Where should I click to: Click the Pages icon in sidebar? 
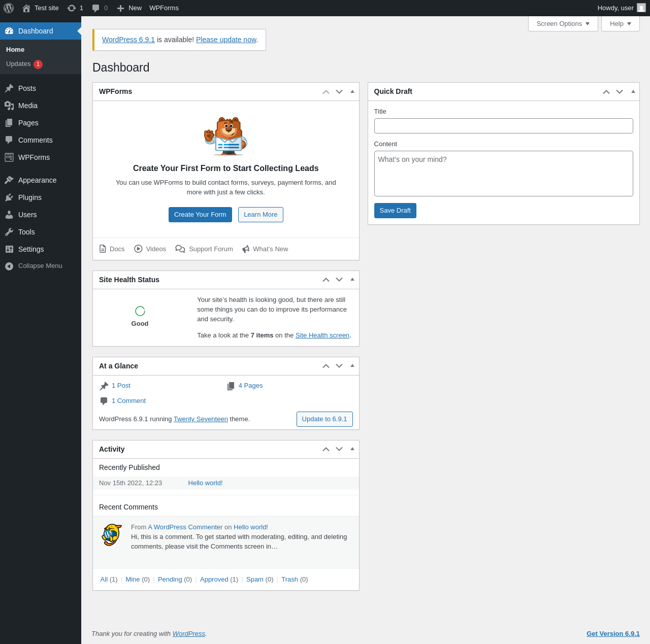pyautogui.click(x=9, y=123)
